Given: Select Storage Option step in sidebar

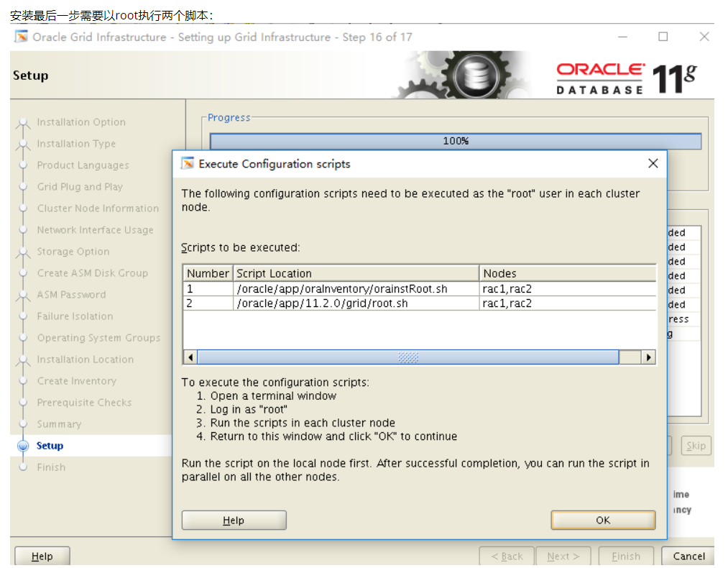Looking at the screenshot, I should pos(73,251).
